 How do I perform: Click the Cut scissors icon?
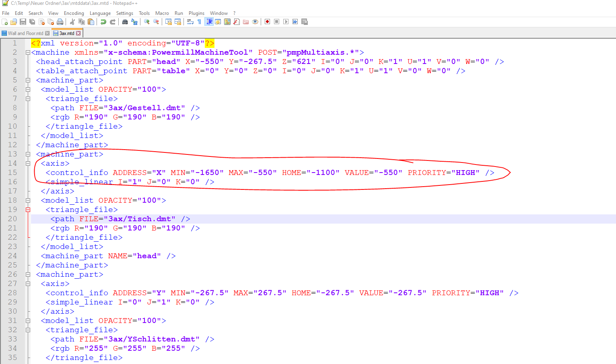pyautogui.click(x=72, y=22)
